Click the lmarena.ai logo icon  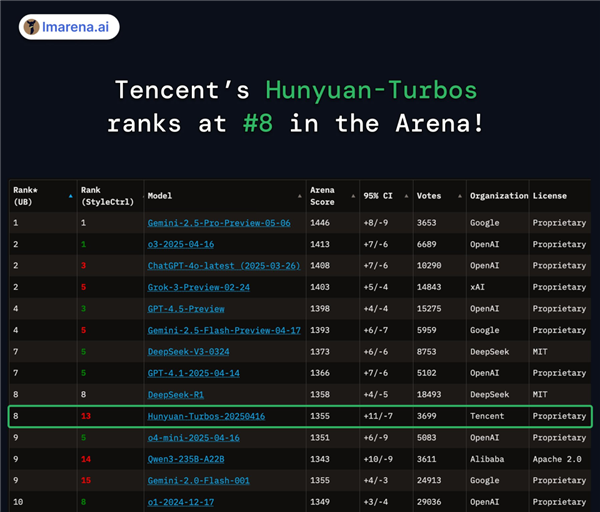pos(31,27)
